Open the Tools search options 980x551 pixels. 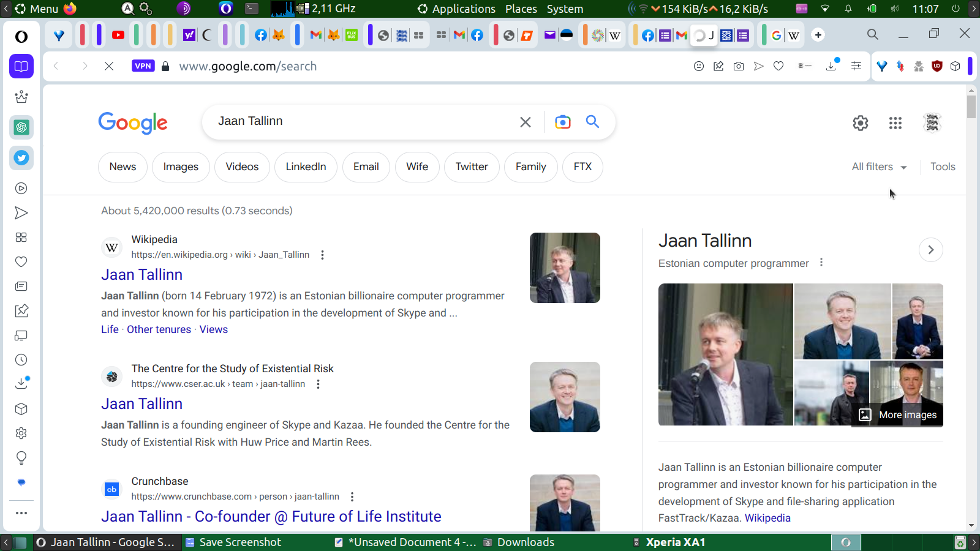point(943,167)
